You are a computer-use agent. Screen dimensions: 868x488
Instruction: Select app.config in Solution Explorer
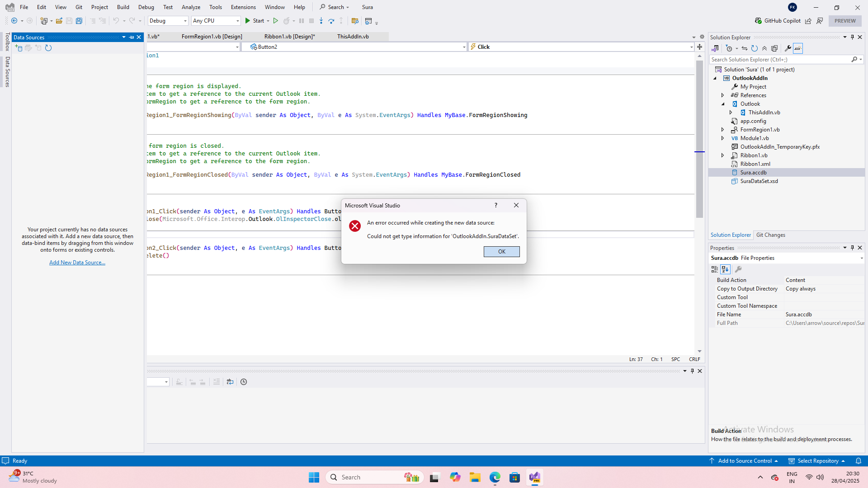tap(753, 121)
